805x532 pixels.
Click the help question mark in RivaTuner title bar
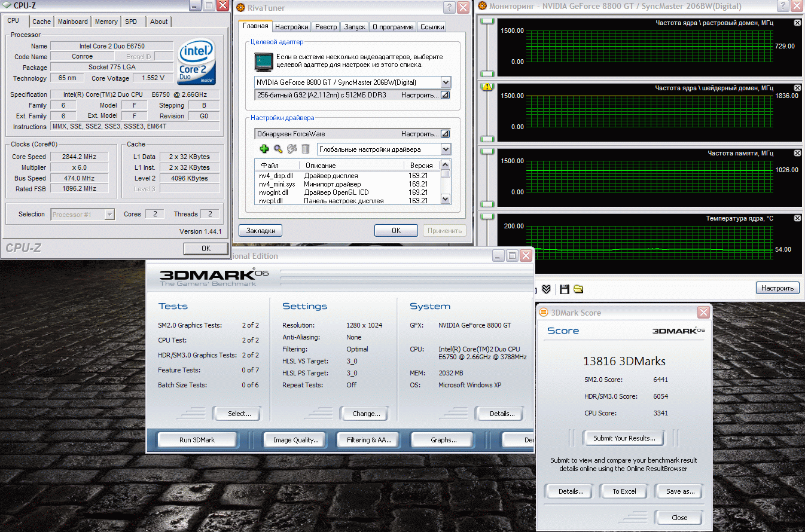click(449, 7)
